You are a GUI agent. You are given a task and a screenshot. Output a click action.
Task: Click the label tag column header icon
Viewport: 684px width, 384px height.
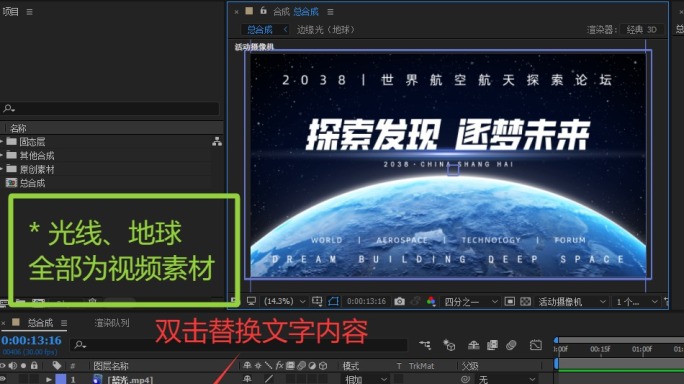(x=57, y=365)
